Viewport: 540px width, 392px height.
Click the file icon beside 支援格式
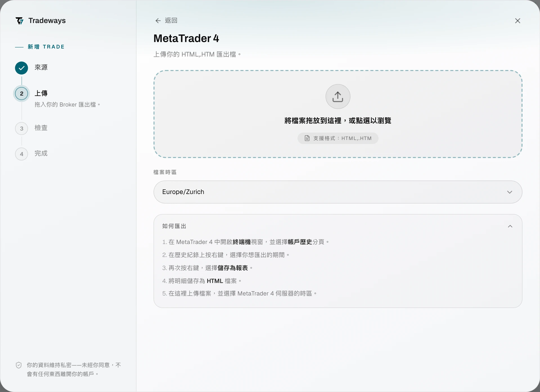point(307,138)
